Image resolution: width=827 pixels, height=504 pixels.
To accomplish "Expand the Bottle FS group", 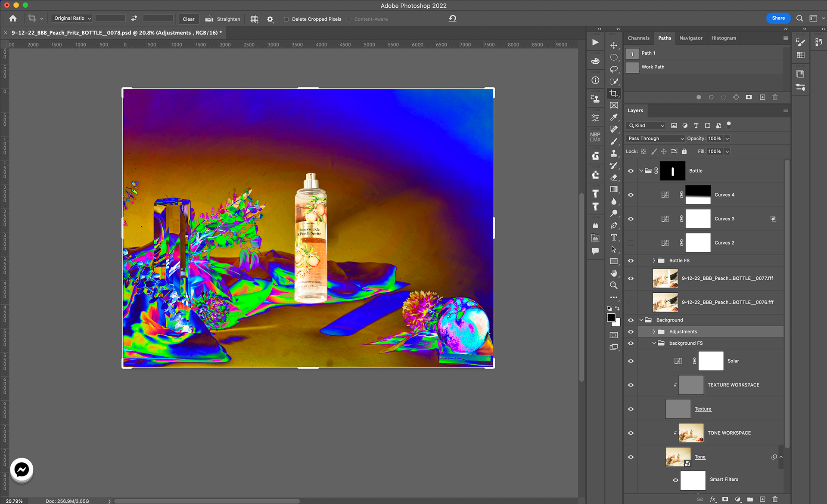I will pyautogui.click(x=653, y=260).
